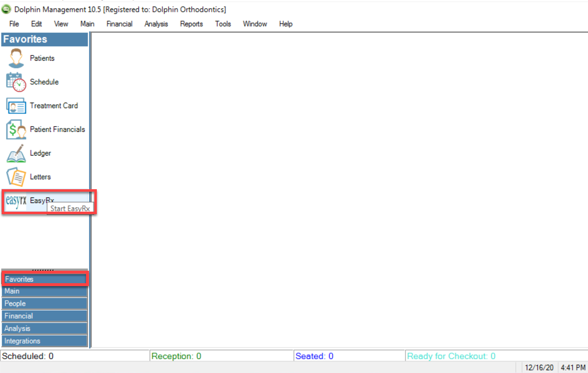Click the 4:41 PM time in status bar
Viewport: 588px width, 373px height.
(573, 368)
